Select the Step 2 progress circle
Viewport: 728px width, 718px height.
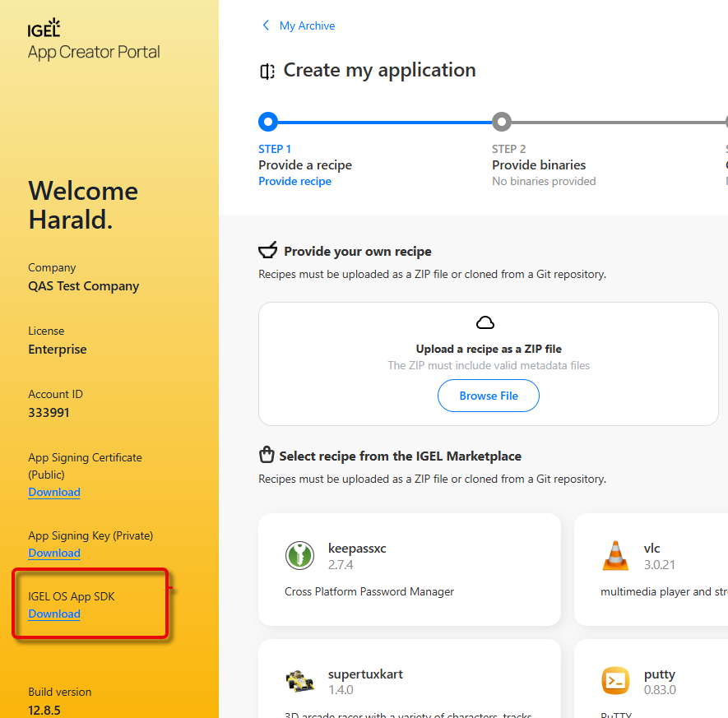(502, 122)
